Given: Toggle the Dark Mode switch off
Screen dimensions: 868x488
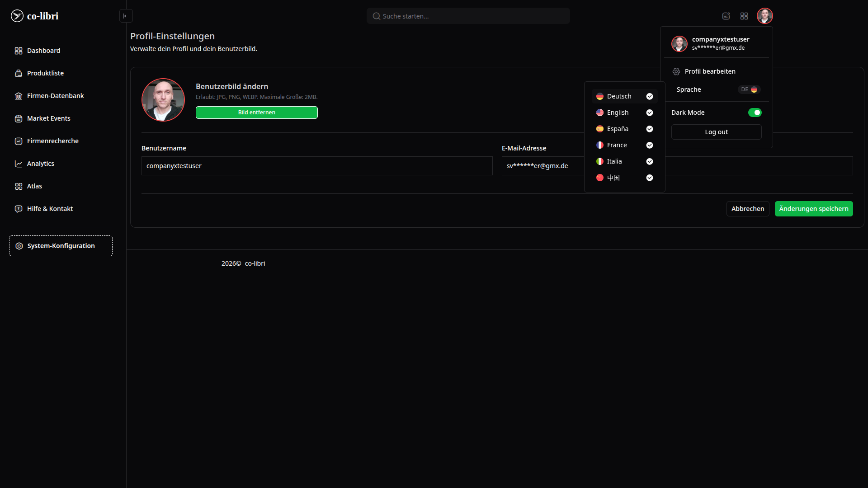Looking at the screenshot, I should pyautogui.click(x=755, y=113).
